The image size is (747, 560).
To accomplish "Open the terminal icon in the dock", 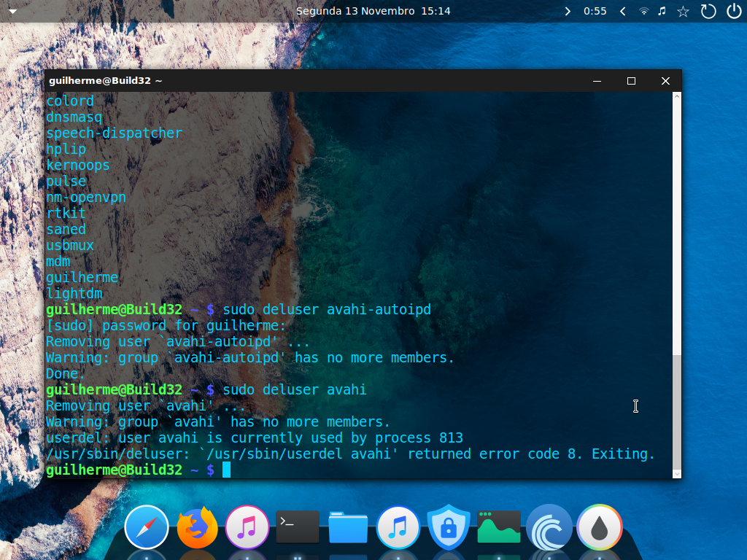I will click(x=298, y=526).
